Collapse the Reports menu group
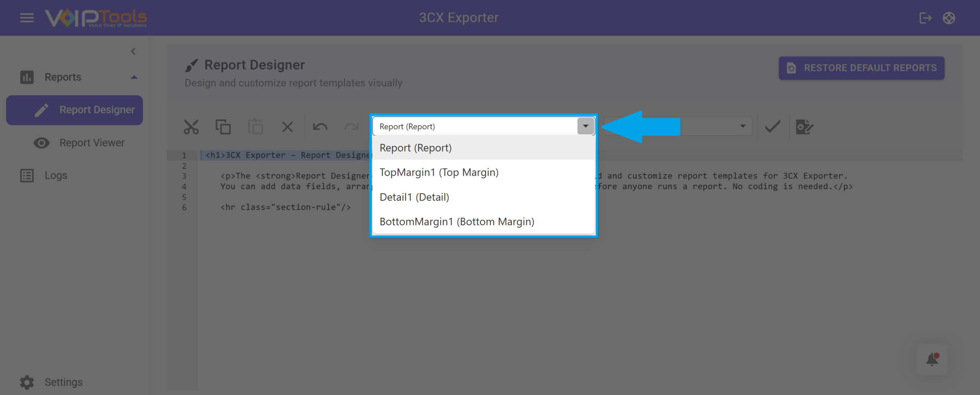This screenshot has width=980, height=395. tap(134, 77)
